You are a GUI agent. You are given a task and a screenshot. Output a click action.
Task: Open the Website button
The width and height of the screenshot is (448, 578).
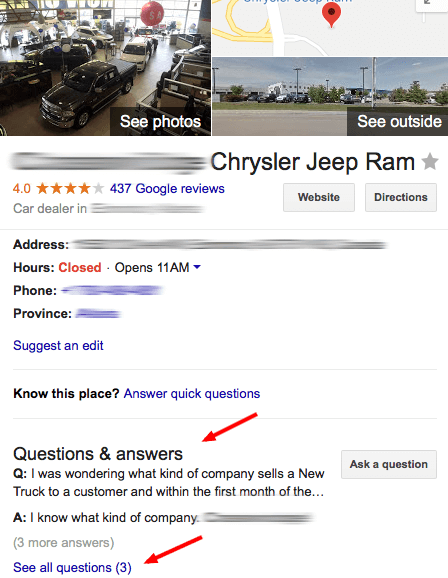[x=319, y=197]
